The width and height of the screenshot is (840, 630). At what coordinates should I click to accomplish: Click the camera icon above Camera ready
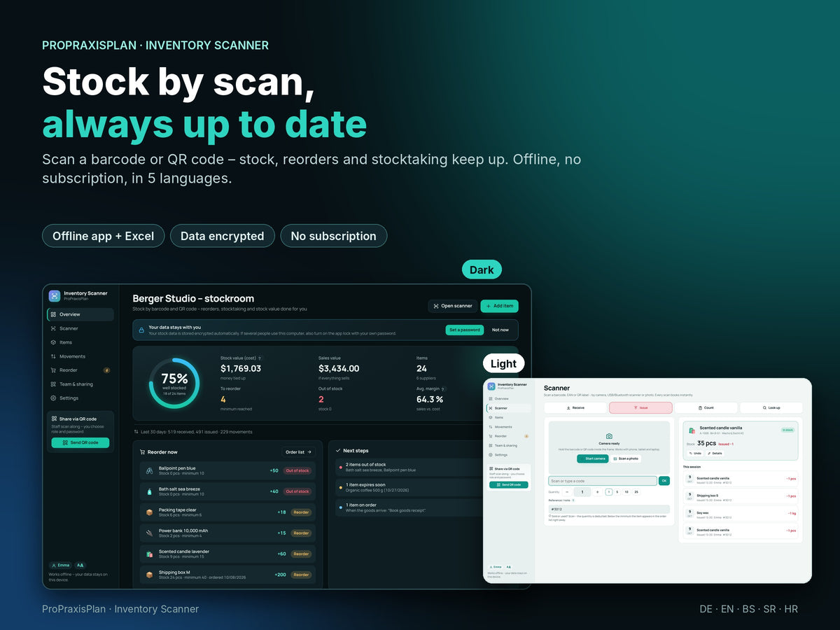(609, 436)
